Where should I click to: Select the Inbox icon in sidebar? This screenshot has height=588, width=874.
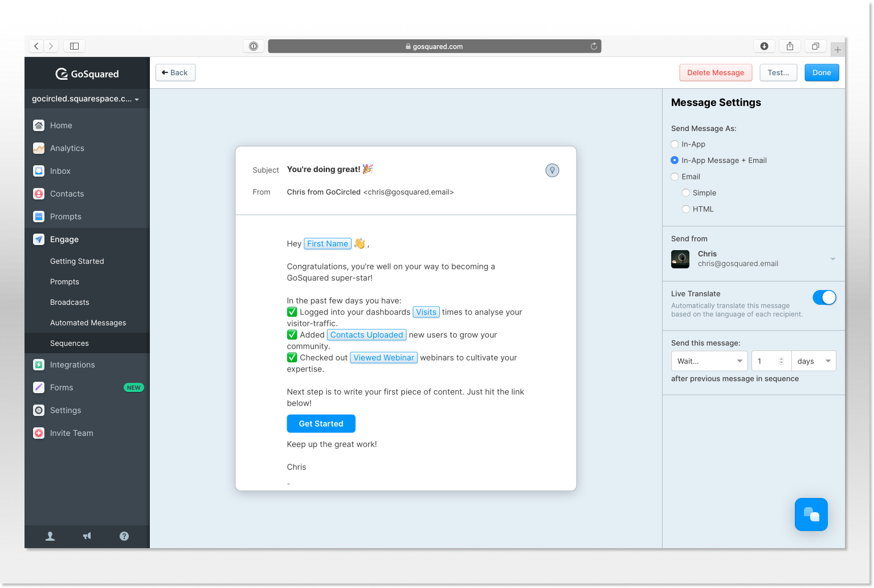pos(38,171)
